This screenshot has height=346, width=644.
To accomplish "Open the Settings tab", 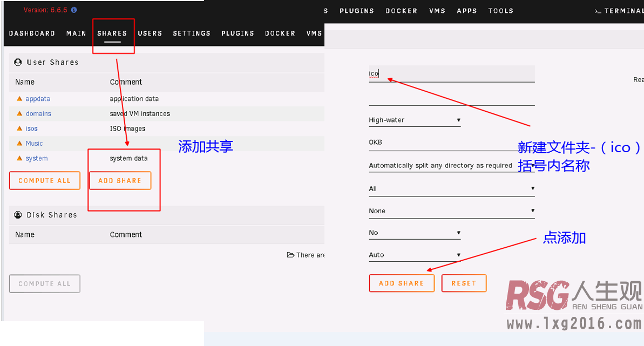I will [x=192, y=33].
